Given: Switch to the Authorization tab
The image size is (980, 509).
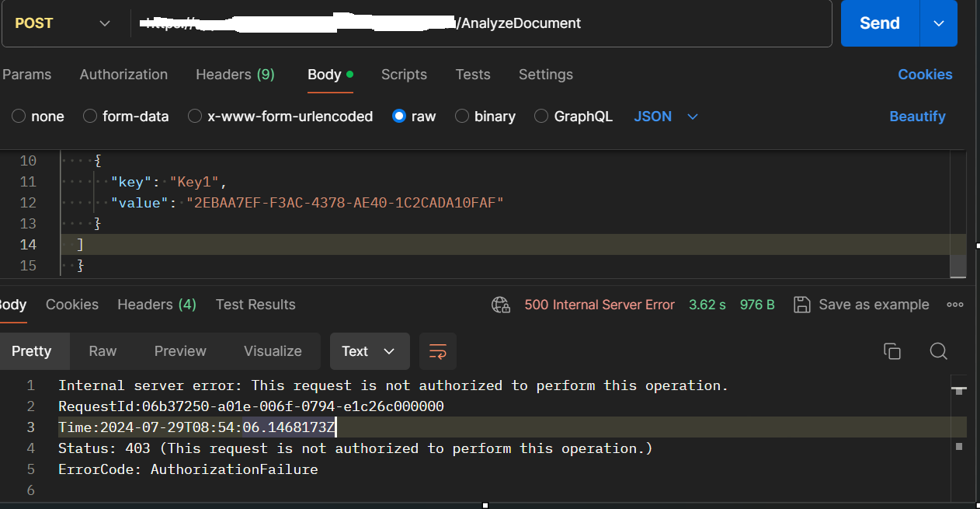Looking at the screenshot, I should pos(123,75).
